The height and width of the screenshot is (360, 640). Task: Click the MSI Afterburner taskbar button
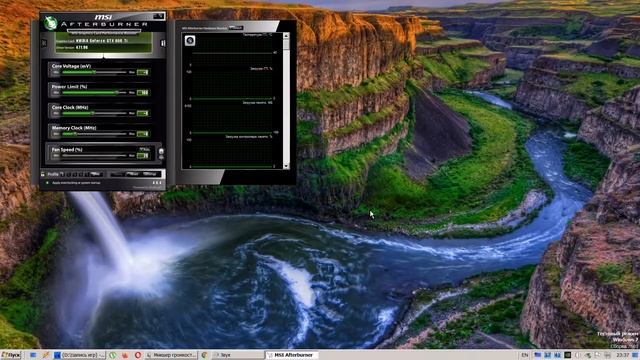tap(292, 355)
